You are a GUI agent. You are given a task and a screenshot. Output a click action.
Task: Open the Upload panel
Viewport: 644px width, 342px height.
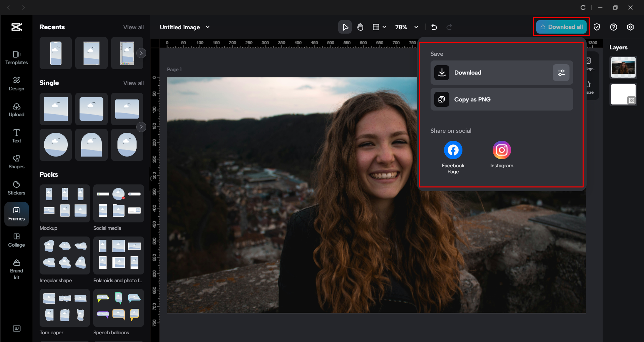(x=16, y=110)
